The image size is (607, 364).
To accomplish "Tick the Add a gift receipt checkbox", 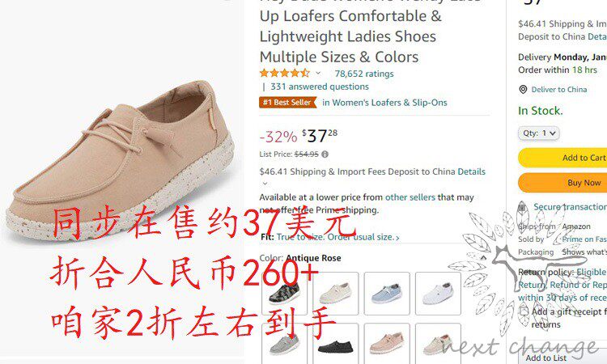I will [524, 311].
